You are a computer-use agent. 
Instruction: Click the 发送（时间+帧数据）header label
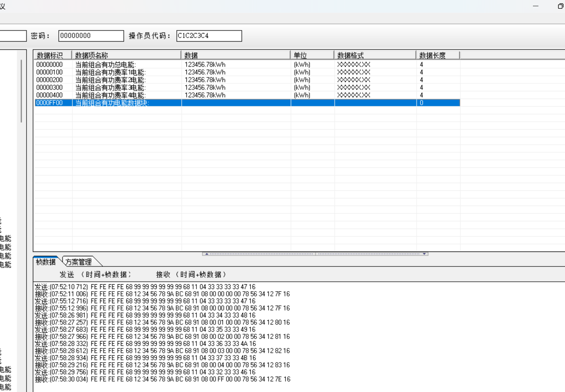coord(95,274)
